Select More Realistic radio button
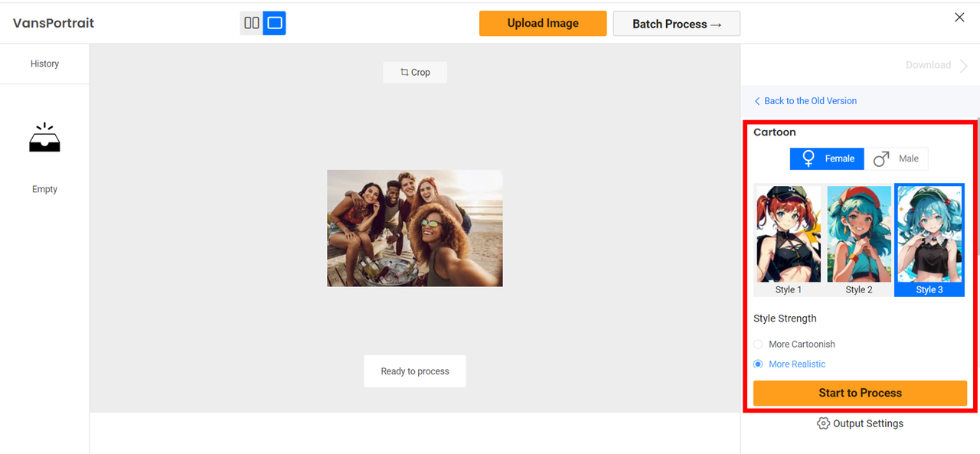The height and width of the screenshot is (454, 980). [x=758, y=364]
